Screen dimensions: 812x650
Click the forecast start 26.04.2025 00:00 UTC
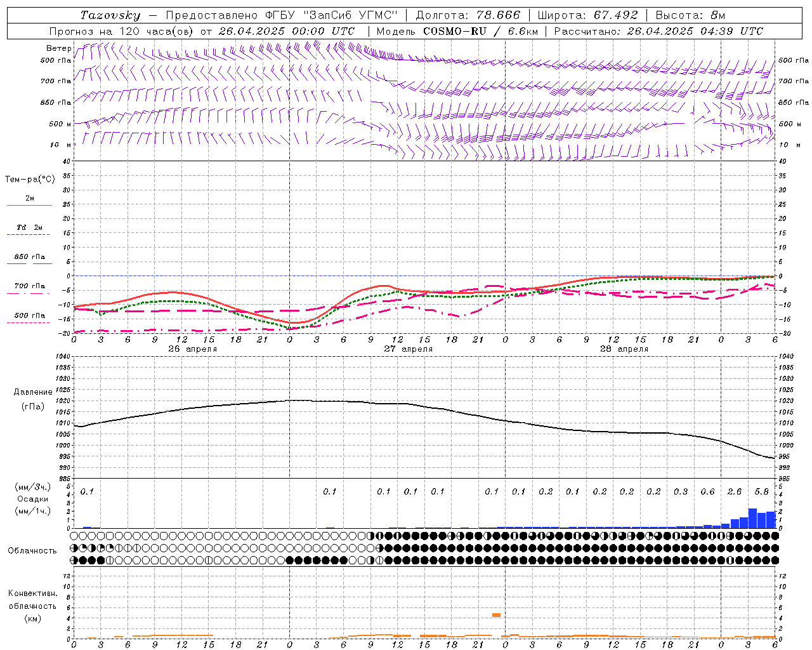[x=287, y=31]
